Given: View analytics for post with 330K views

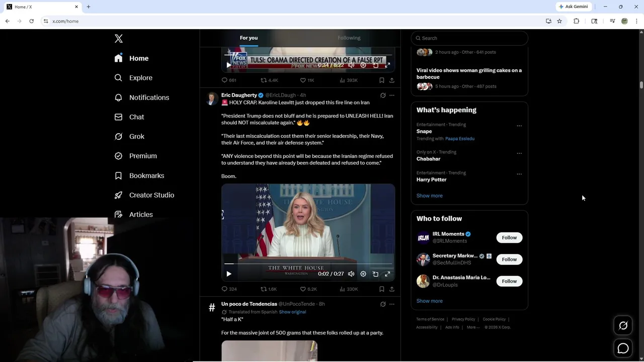Looking at the screenshot, I should click(x=349, y=289).
